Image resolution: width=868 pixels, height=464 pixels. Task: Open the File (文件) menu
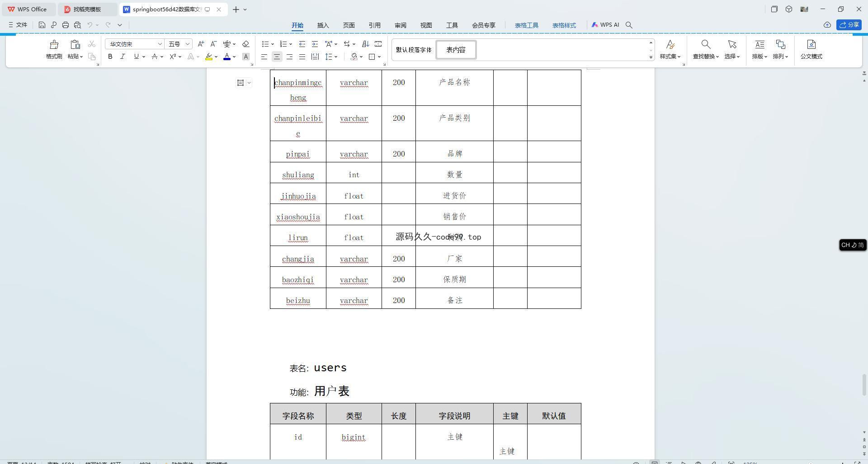click(x=18, y=25)
